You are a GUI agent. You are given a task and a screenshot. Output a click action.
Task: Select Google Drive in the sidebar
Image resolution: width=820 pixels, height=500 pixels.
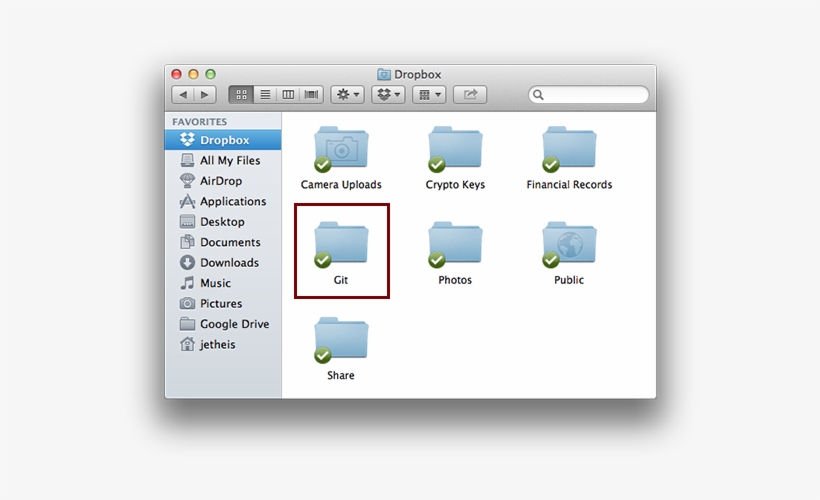(x=223, y=324)
